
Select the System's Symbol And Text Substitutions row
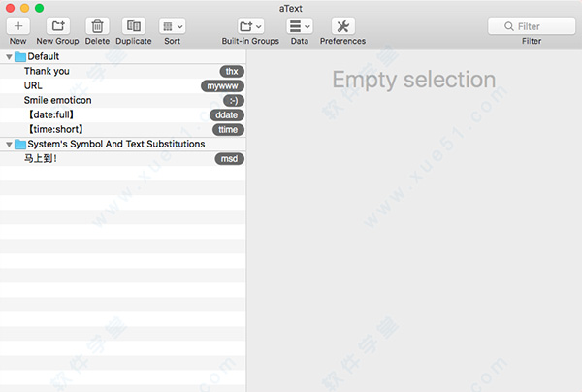pyautogui.click(x=122, y=144)
